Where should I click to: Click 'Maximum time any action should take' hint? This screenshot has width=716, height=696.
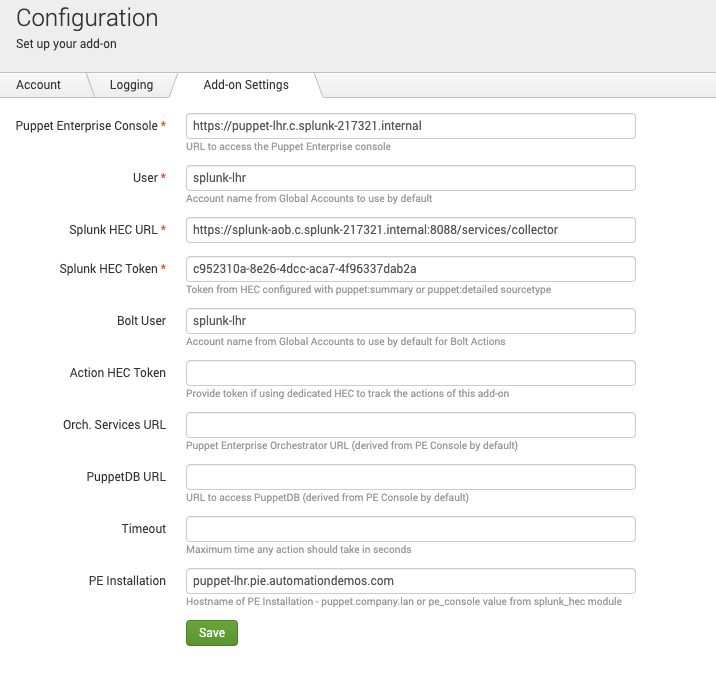[x=299, y=549]
